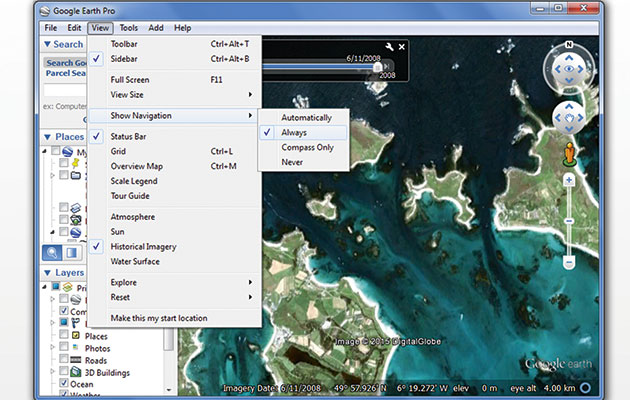Open the View Size submenu

tap(175, 95)
